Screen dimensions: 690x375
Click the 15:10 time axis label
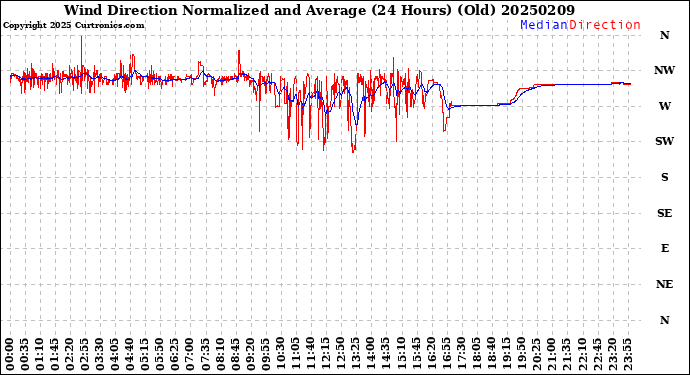click(x=401, y=355)
